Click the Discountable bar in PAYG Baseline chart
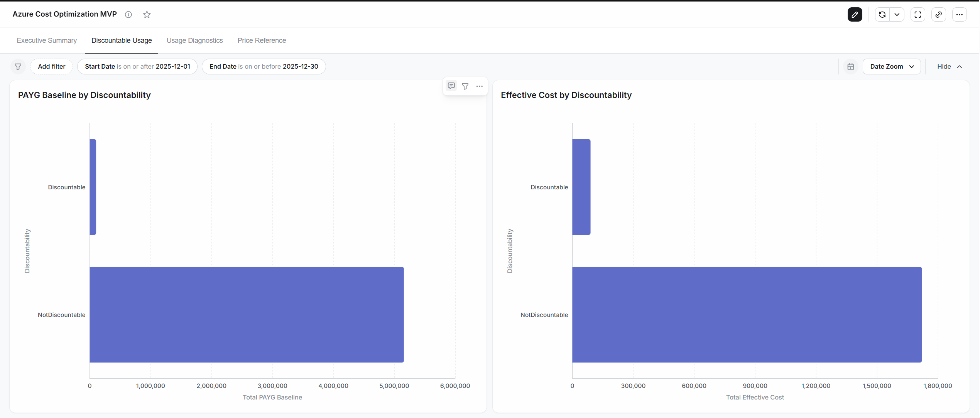 pyautogui.click(x=93, y=187)
